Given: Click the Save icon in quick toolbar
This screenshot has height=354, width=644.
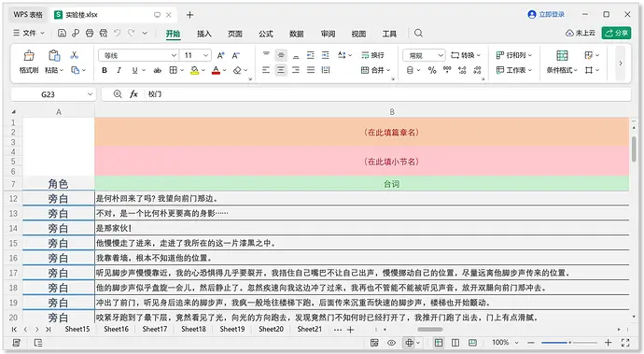Looking at the screenshot, I should pos(62,34).
